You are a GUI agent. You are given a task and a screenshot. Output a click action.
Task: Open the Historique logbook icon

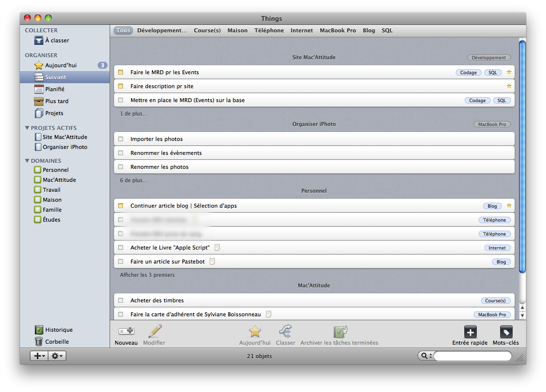coord(39,330)
